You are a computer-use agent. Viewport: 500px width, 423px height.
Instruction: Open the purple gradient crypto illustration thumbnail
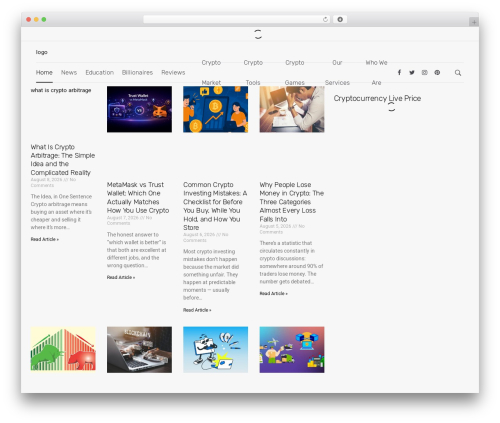point(292,349)
